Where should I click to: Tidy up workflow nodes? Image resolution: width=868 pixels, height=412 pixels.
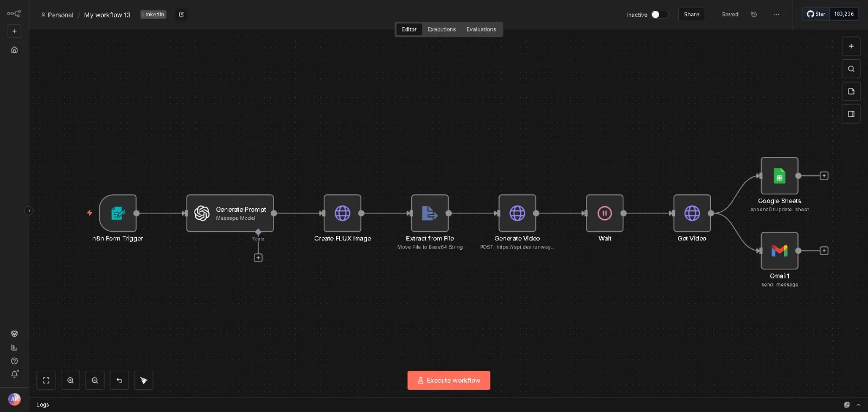[x=144, y=381]
